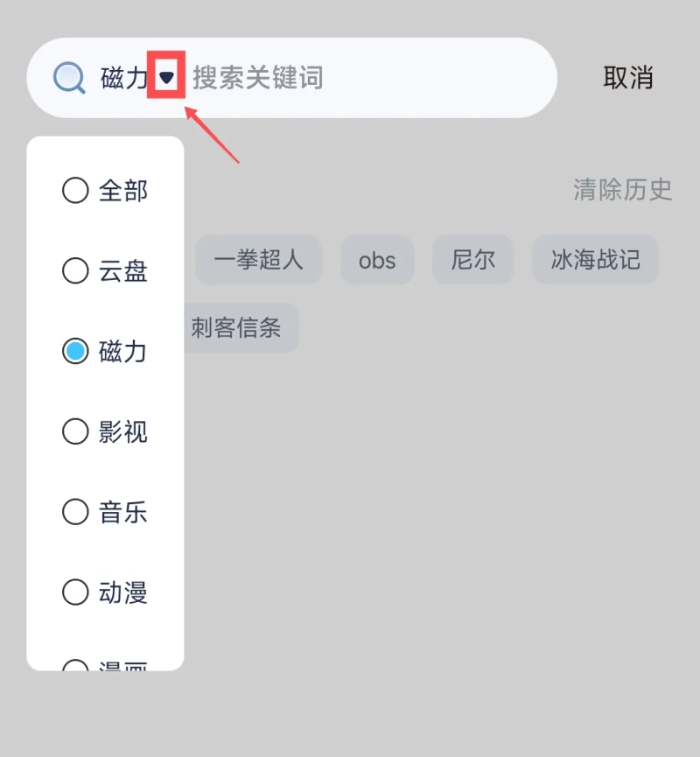Click the 磁力 category label in search bar
Screen dimensions: 700x757
coord(123,78)
